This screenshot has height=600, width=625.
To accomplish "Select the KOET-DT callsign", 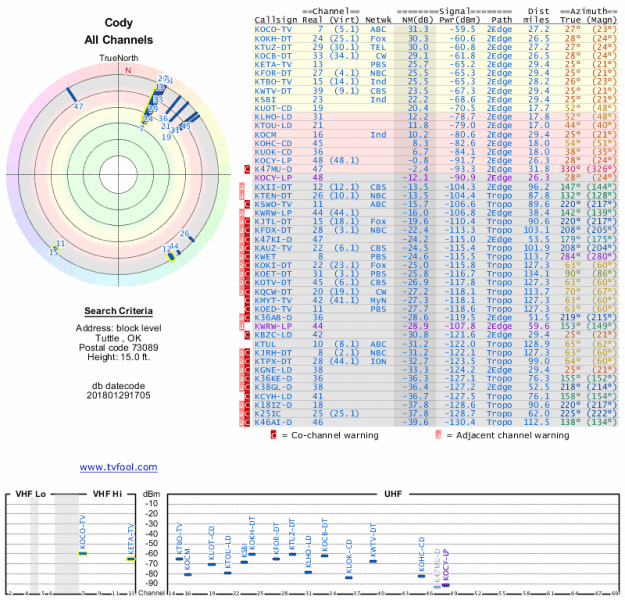I will [273, 274].
